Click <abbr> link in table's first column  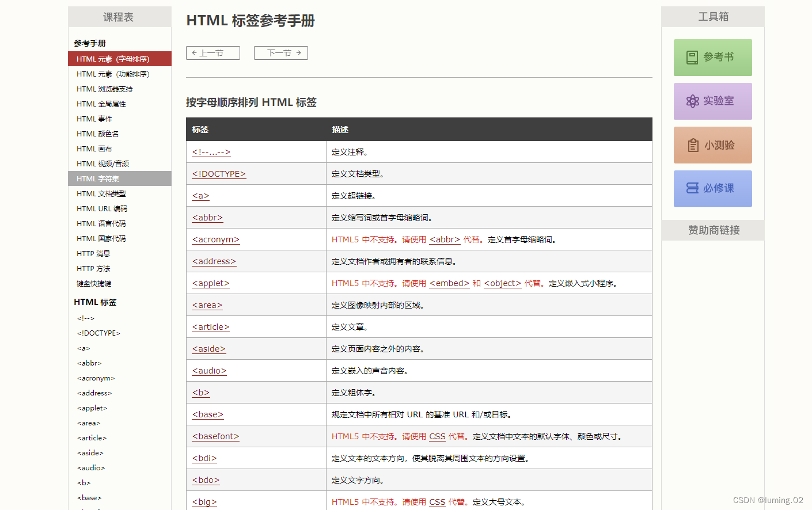[x=207, y=218]
